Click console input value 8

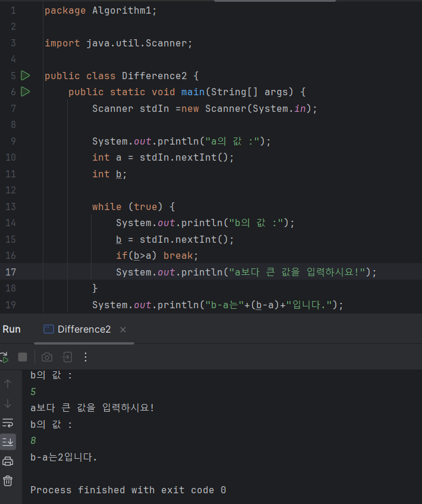[33, 441]
